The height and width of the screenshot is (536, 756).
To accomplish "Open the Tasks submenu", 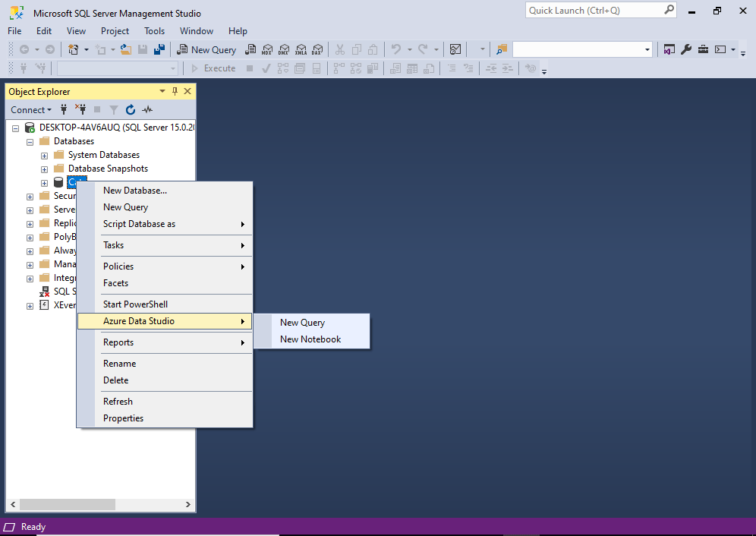I will click(x=165, y=245).
